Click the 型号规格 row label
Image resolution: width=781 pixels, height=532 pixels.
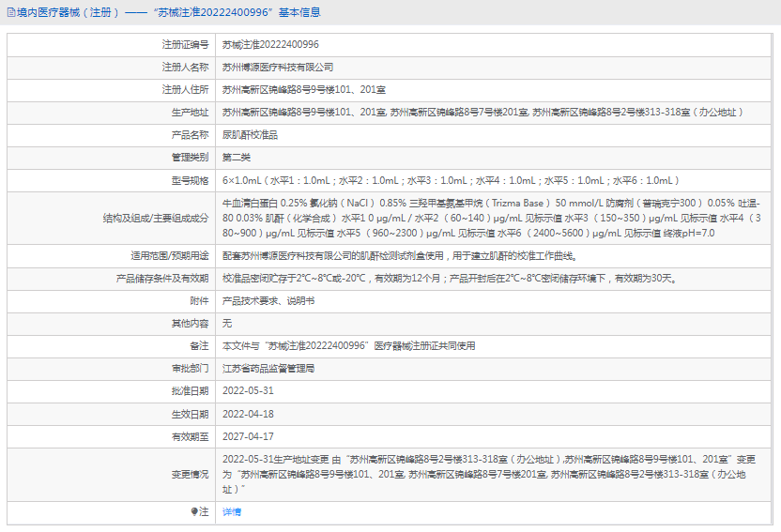click(x=191, y=181)
